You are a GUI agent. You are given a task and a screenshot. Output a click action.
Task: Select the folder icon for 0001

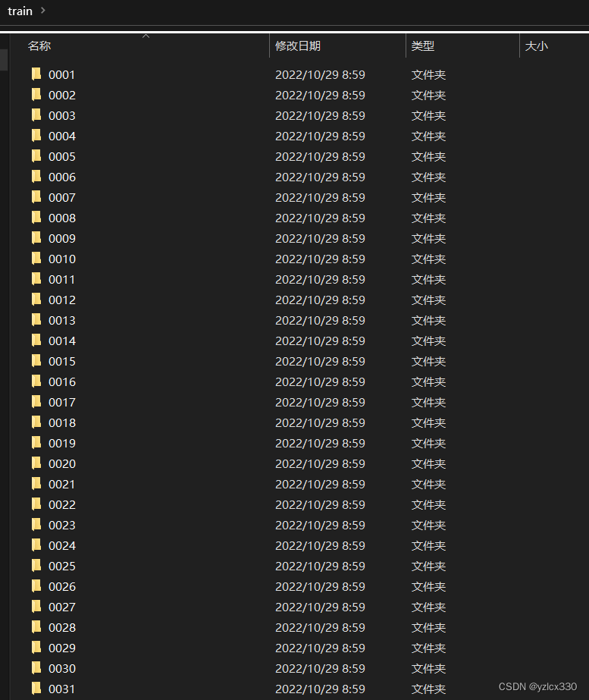(x=36, y=74)
